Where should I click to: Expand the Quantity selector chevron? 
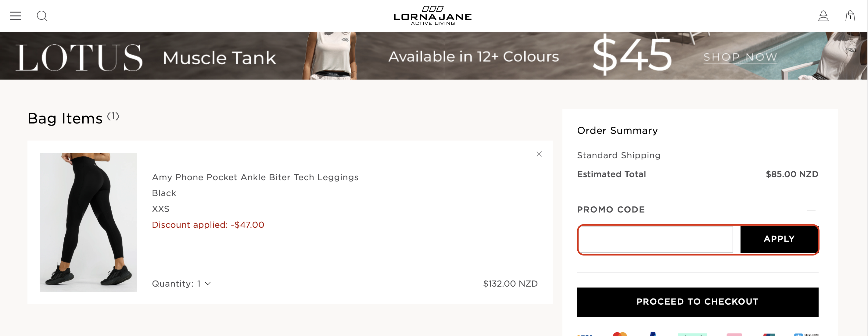tap(208, 284)
